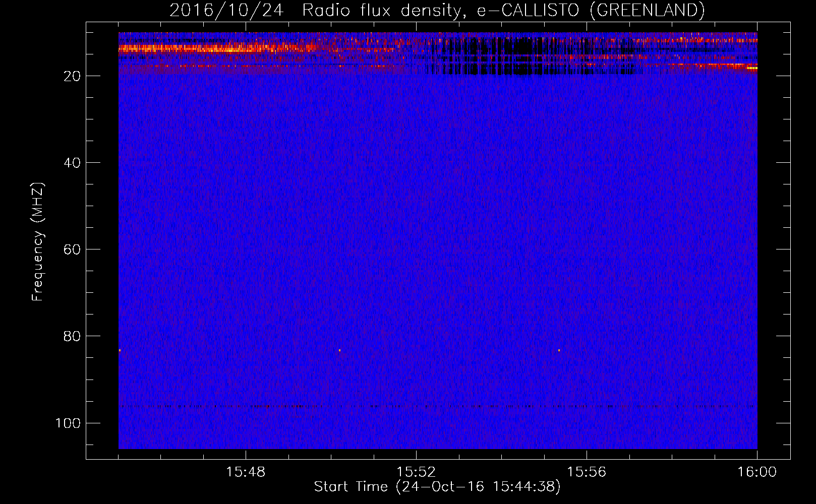The height and width of the screenshot is (504, 816).
Task: Click the 40 MHz frequency tick label
Action: pos(72,163)
